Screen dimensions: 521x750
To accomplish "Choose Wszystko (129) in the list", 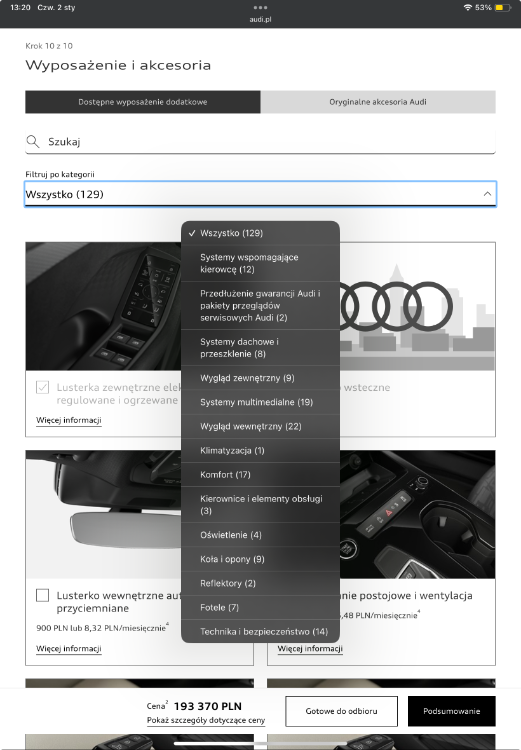I will tap(260, 233).
